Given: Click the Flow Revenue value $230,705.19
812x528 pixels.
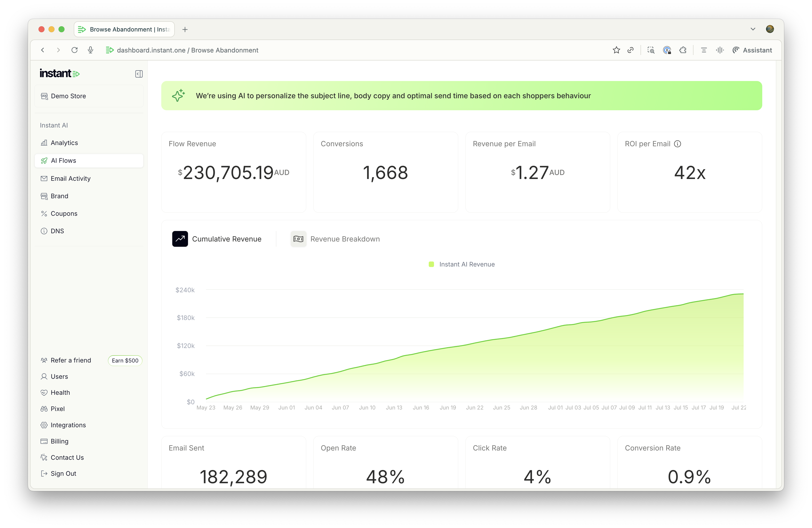Looking at the screenshot, I should pos(233,172).
